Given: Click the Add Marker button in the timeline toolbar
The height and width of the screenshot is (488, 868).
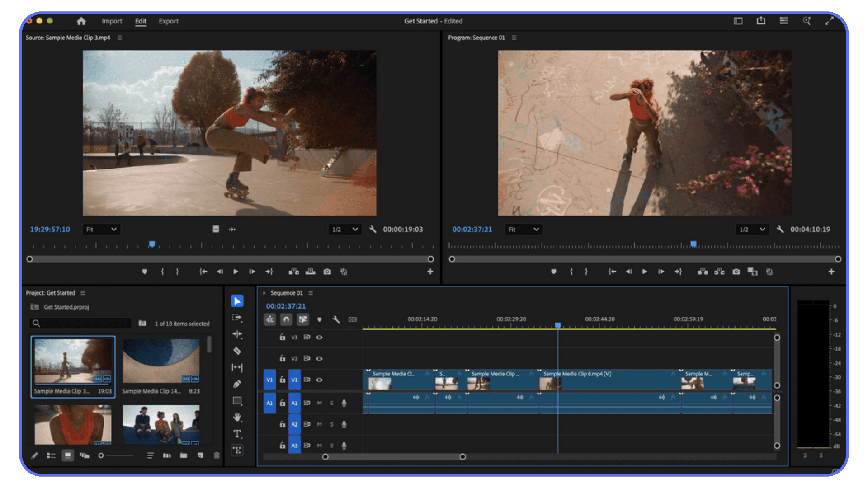Looking at the screenshot, I should (320, 319).
